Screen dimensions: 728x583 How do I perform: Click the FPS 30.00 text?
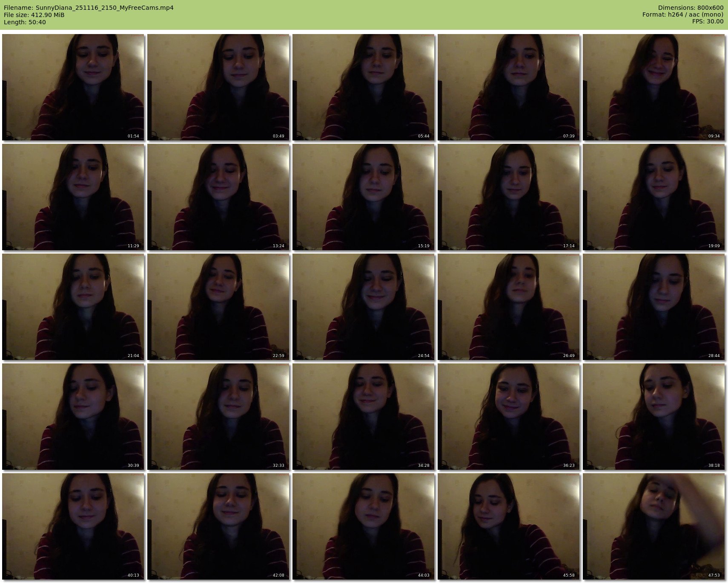pos(708,21)
